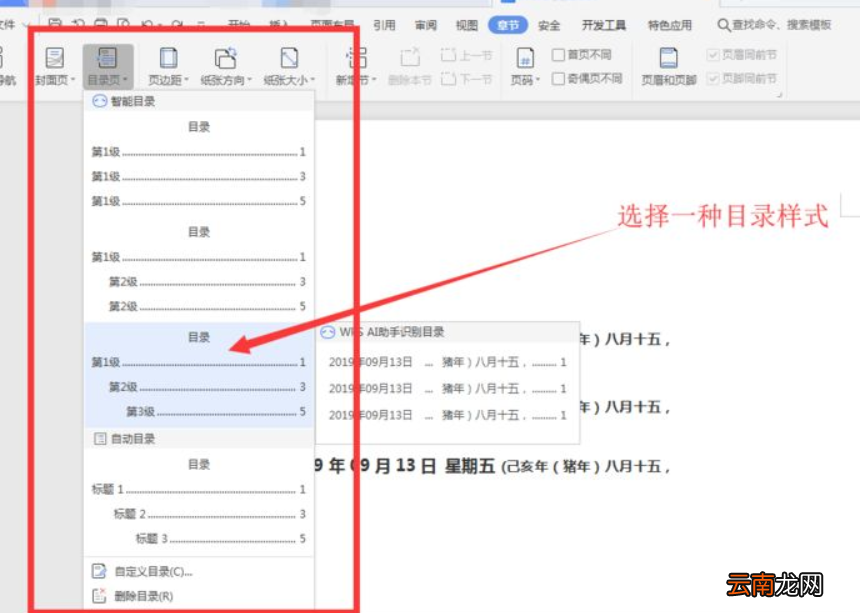Expand the 页码 dropdown arrow

538,80
